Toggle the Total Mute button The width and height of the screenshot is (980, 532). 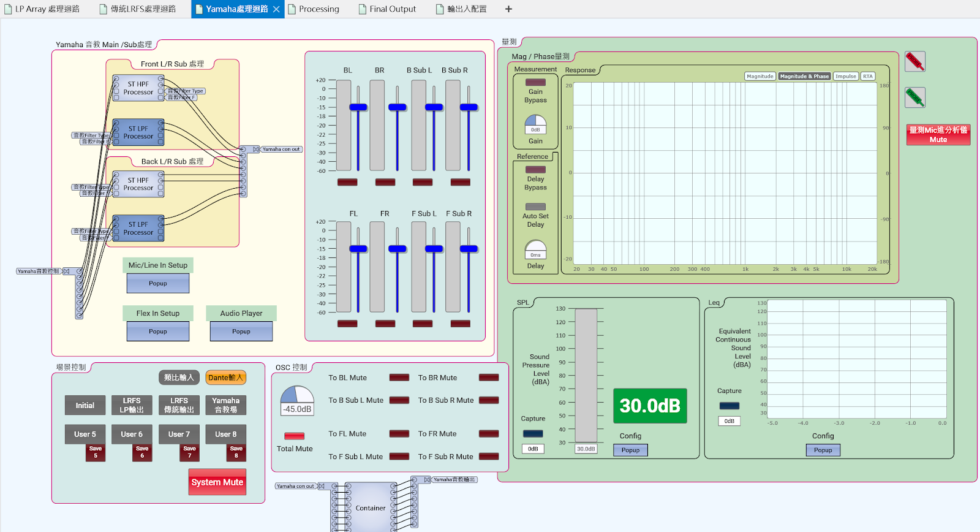tap(295, 436)
